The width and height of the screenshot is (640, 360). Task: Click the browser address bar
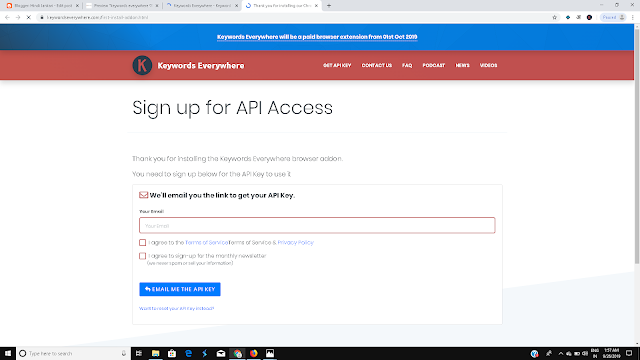(294, 18)
